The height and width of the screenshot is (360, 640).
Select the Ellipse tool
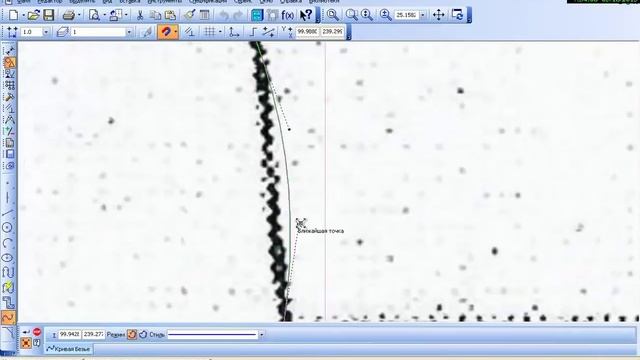coord(8,258)
